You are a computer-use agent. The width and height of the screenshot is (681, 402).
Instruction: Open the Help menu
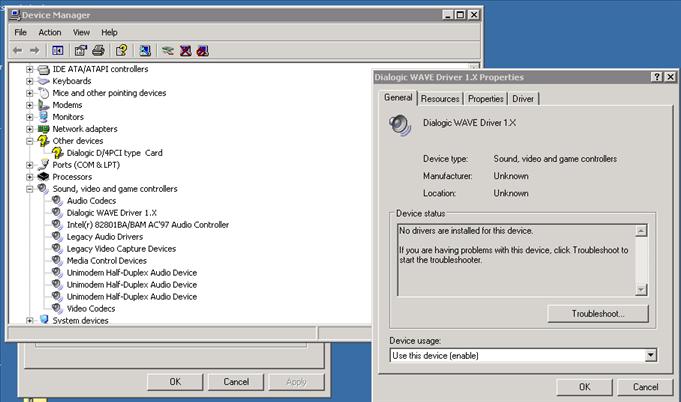[x=109, y=33]
